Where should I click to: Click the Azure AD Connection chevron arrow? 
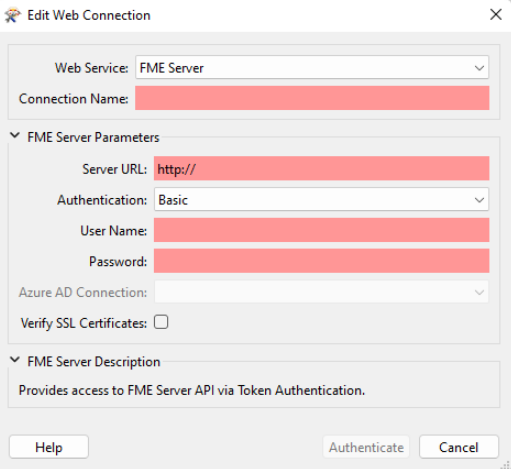click(x=479, y=292)
